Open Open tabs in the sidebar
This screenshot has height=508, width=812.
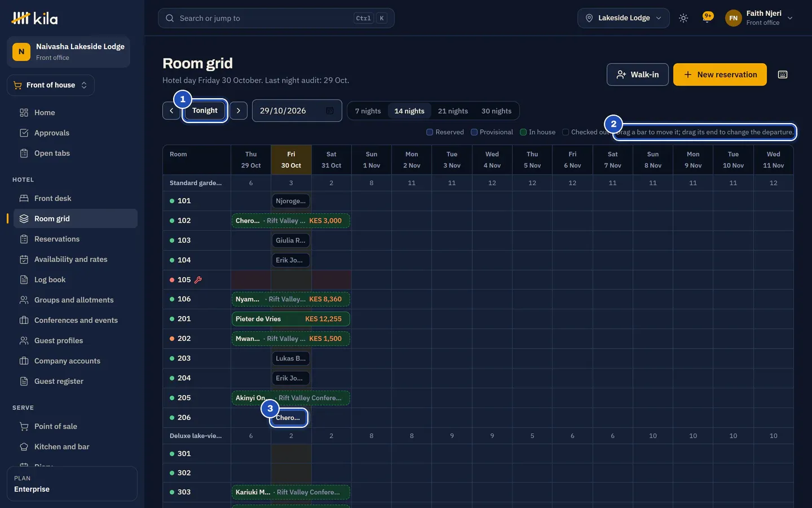click(76, 154)
